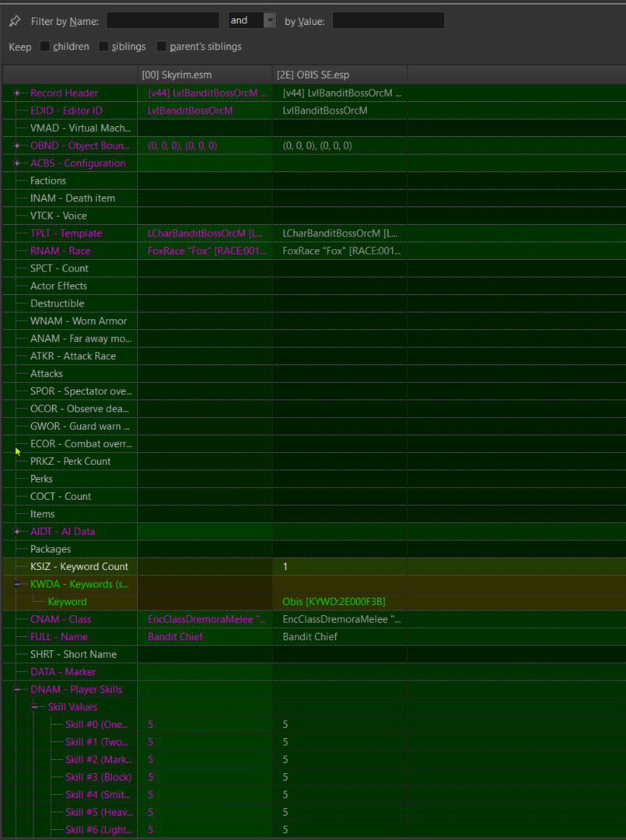
Task: Click LvlBanditBossOrcM Editor ID in Skyrim.esm column
Action: pyautogui.click(x=190, y=110)
